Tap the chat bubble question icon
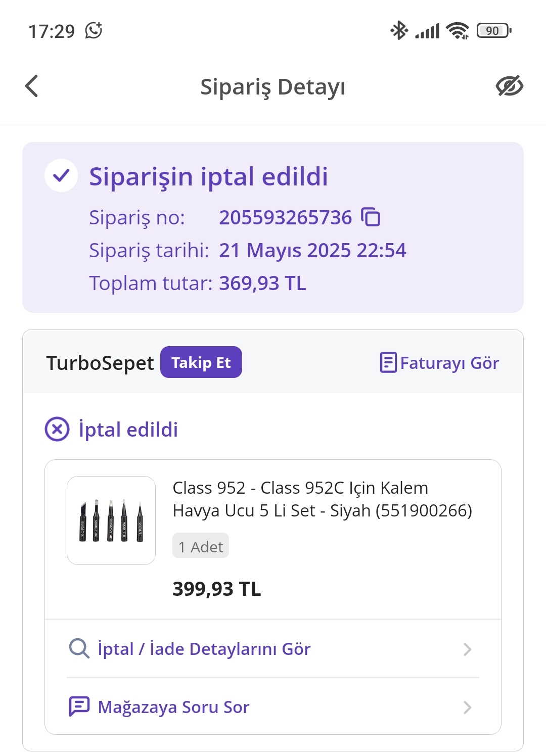 click(x=79, y=706)
